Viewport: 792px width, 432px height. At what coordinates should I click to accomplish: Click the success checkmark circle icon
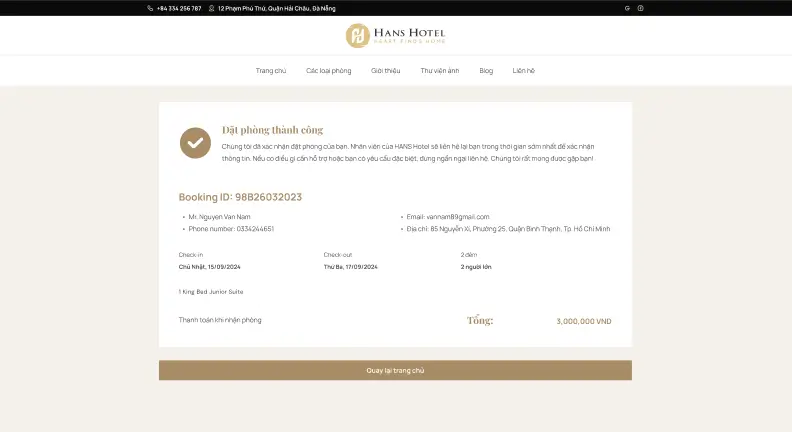pos(195,143)
